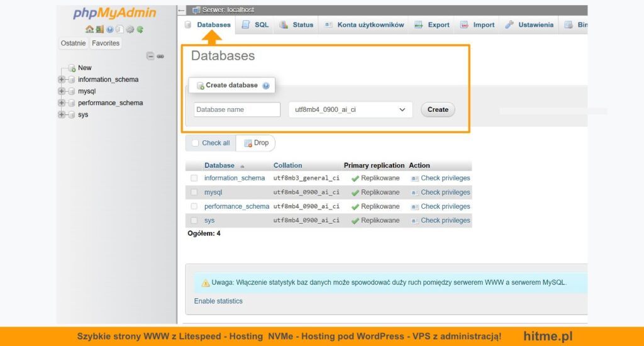
Task: Tick the Check all checkbox
Action: pos(195,143)
